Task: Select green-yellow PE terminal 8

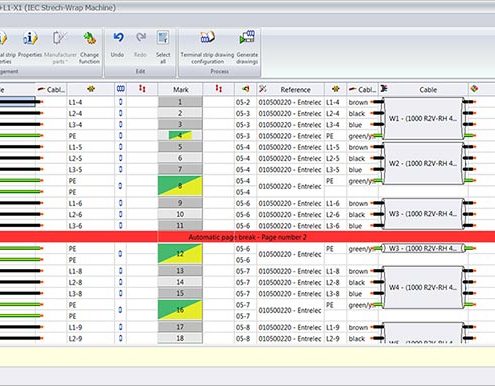Action: point(180,186)
